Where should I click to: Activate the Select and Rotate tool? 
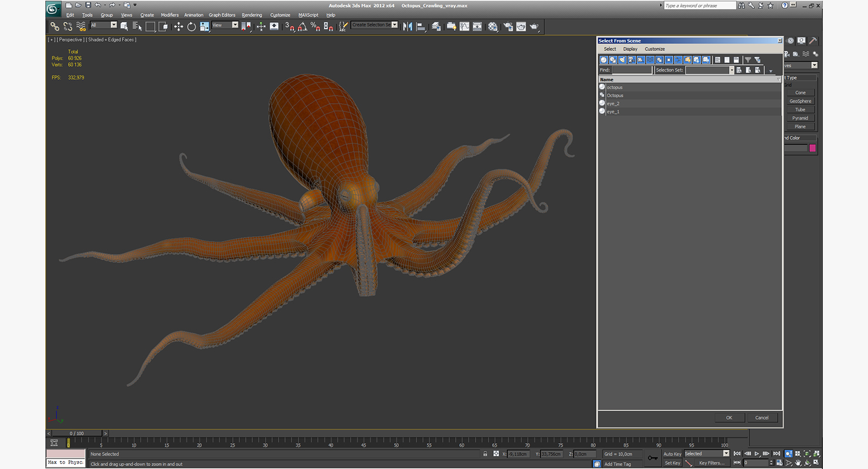[191, 26]
